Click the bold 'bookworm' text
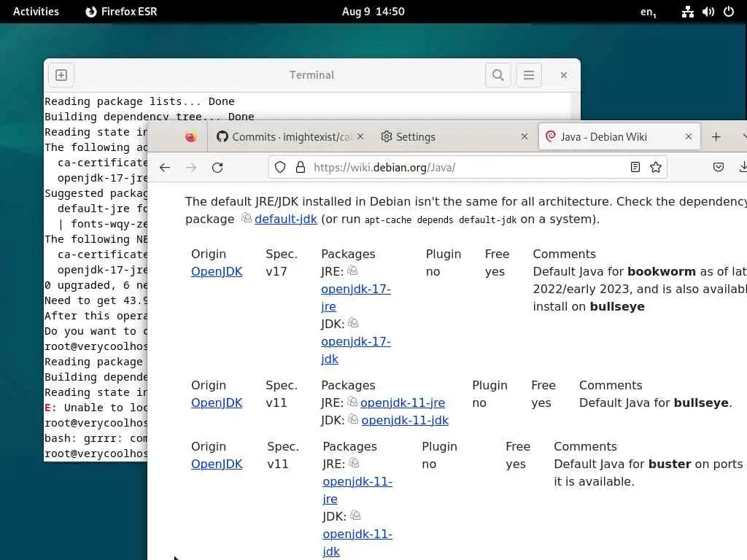 coord(661,271)
